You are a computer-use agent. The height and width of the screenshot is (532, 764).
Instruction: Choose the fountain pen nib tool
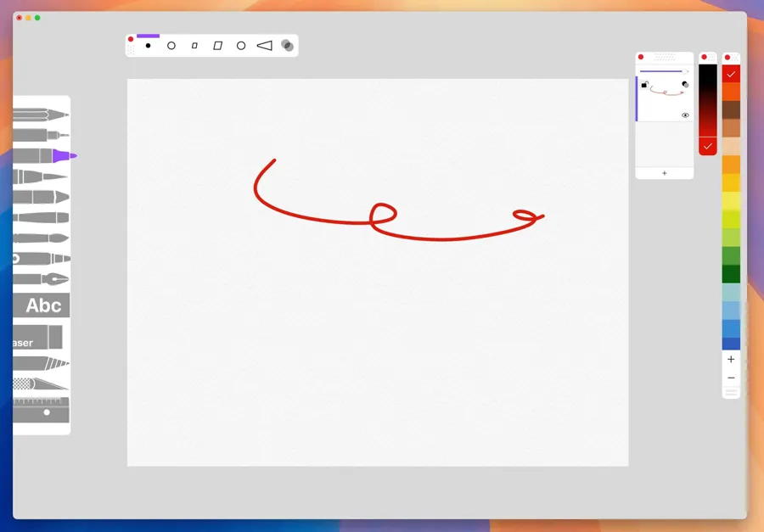(x=41, y=279)
